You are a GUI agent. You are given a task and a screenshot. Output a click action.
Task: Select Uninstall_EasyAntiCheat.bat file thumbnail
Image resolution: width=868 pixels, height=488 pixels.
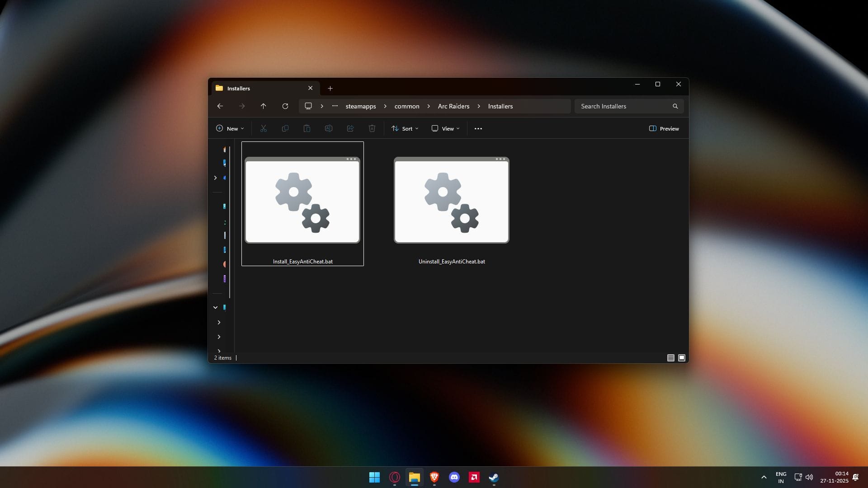click(451, 201)
